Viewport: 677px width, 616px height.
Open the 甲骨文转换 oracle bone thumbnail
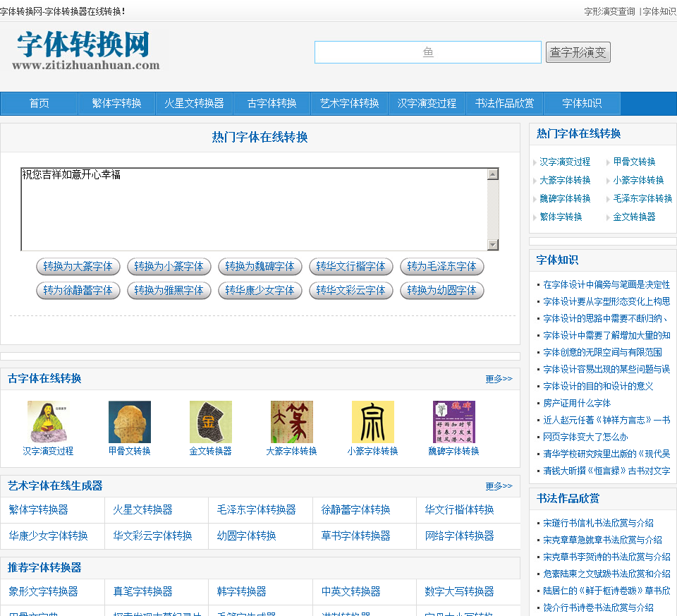coord(130,422)
